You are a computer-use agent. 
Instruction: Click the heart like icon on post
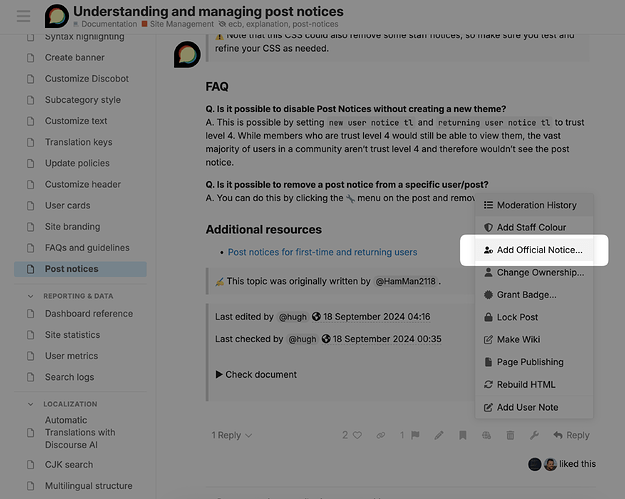(x=357, y=435)
